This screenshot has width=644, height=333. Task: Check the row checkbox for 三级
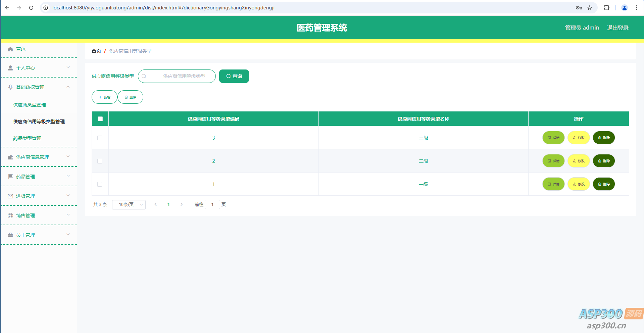pyautogui.click(x=100, y=138)
